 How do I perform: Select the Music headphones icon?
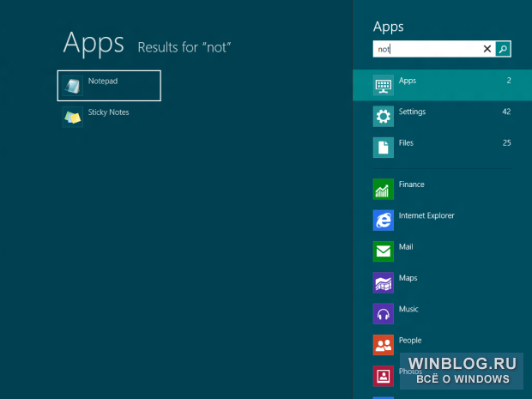(384, 314)
